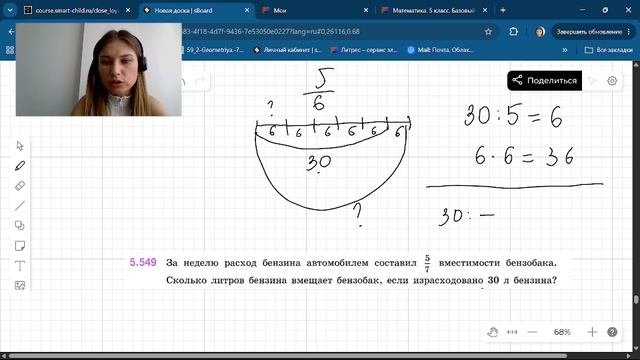
Task: Close the Мои tab
Action: pos(366,10)
